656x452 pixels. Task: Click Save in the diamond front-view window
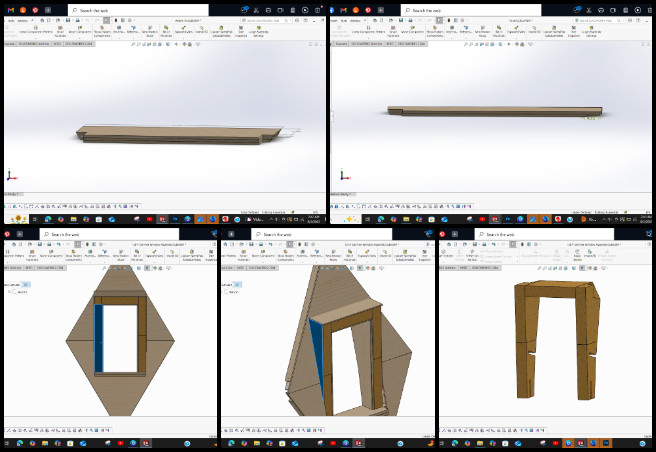[40, 244]
